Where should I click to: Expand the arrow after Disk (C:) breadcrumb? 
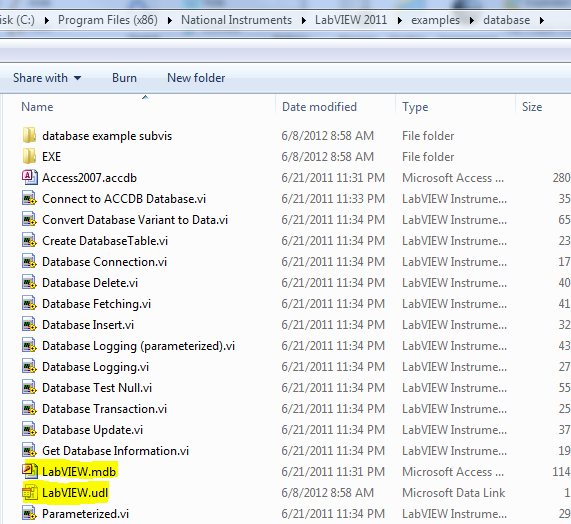pyautogui.click(x=47, y=20)
